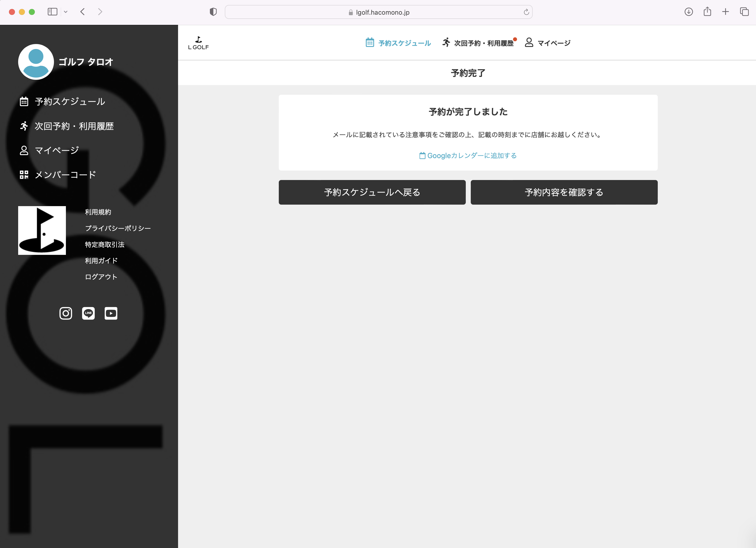Reload the page with refresh icon

526,12
